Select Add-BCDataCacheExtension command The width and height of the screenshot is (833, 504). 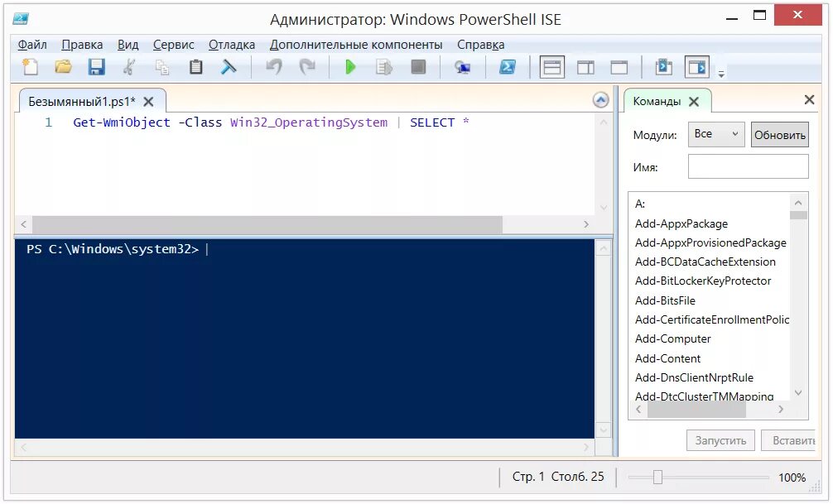click(x=705, y=262)
